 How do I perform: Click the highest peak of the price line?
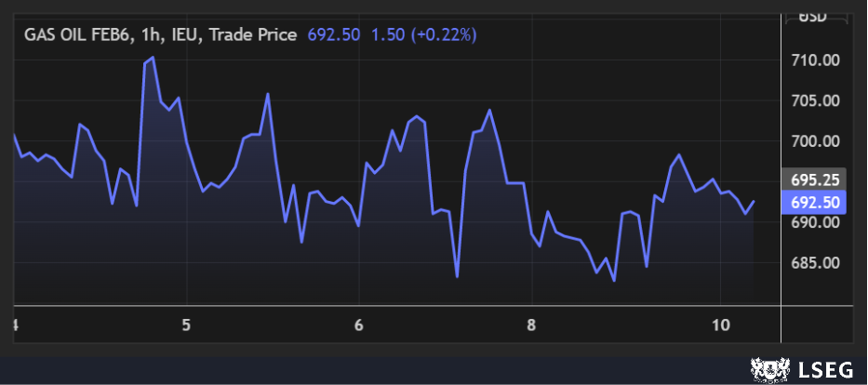click(153, 58)
